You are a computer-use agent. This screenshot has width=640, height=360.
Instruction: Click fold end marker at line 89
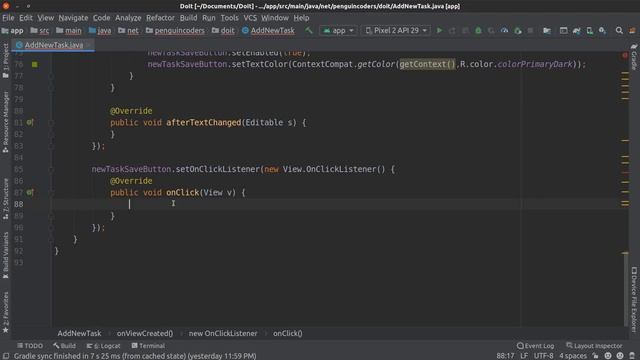51,216
